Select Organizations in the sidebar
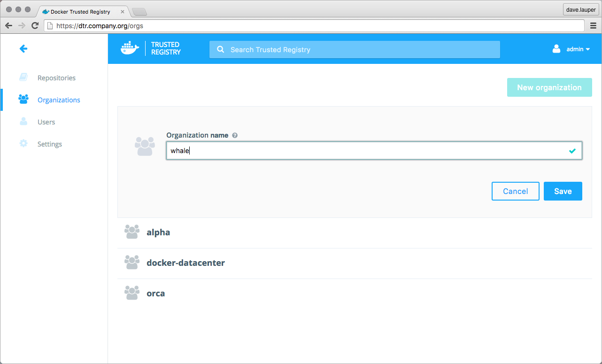The height and width of the screenshot is (364, 602). (x=59, y=100)
